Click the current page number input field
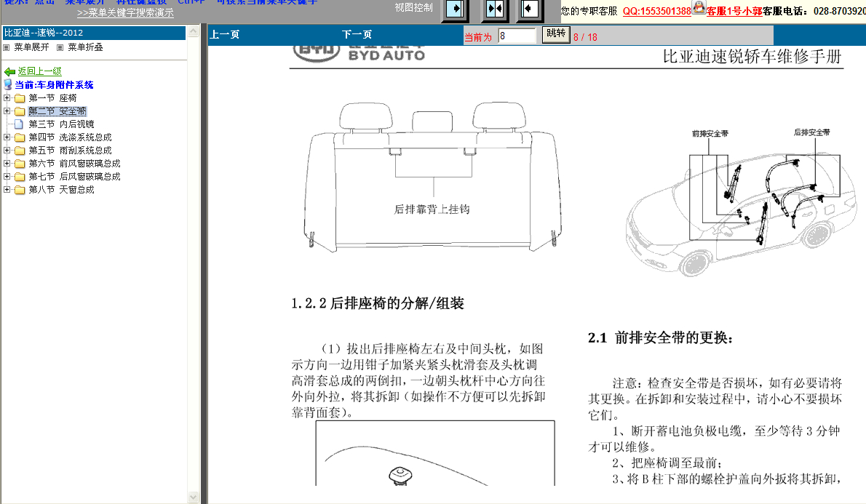This screenshot has width=866, height=504. pos(517,36)
